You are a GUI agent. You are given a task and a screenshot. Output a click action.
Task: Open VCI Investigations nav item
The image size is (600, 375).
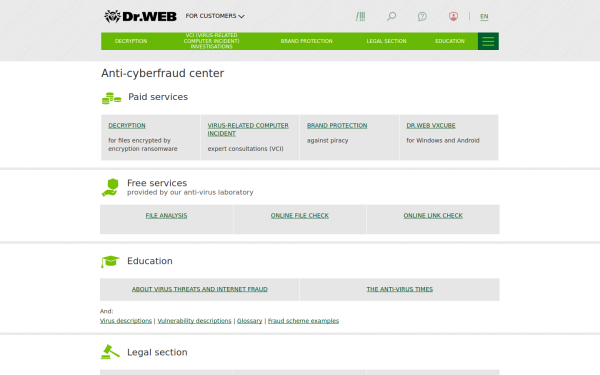point(211,41)
